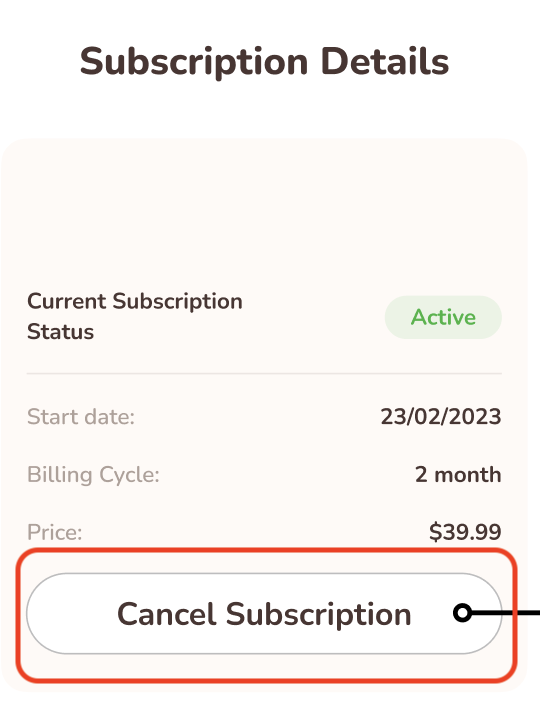Viewport: 540px width, 710px height.
Task: Select the 2 month billing value
Action: [458, 475]
